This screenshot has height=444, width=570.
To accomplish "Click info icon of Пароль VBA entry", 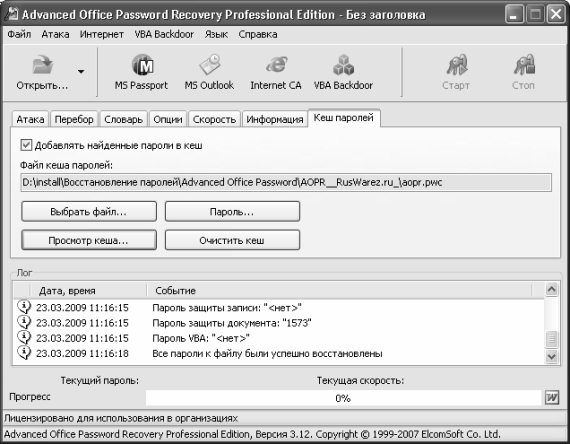I will [x=24, y=338].
